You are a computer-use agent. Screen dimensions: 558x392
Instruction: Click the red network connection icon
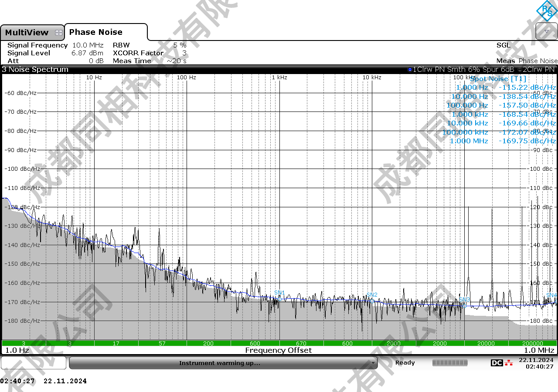pos(509,363)
